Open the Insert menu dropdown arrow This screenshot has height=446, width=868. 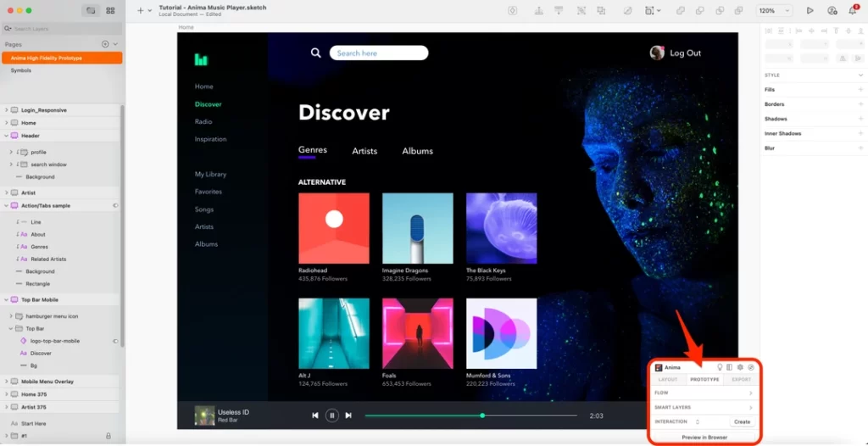(x=149, y=10)
